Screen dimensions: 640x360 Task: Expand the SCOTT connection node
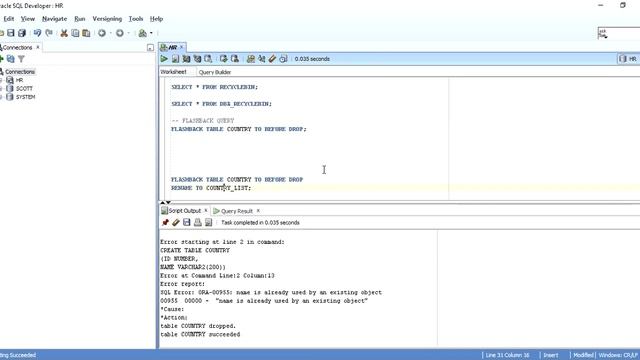1,89
